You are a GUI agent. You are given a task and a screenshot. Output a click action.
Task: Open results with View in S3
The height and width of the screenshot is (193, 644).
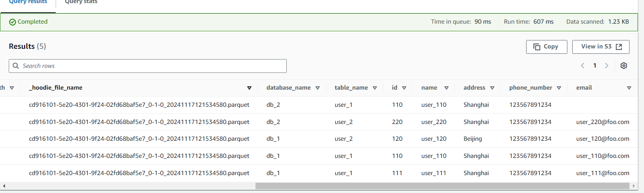pyautogui.click(x=601, y=47)
